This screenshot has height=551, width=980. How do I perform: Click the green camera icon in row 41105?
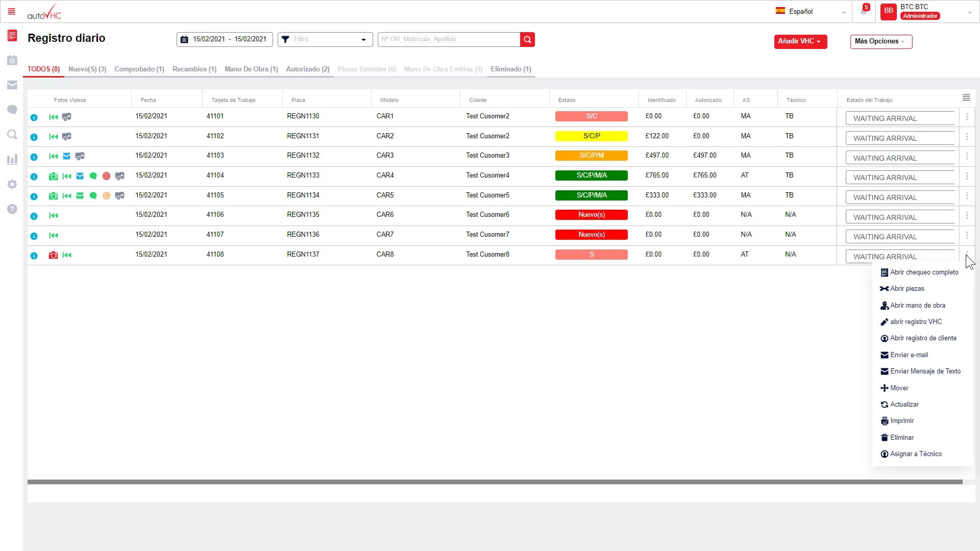[x=53, y=196]
